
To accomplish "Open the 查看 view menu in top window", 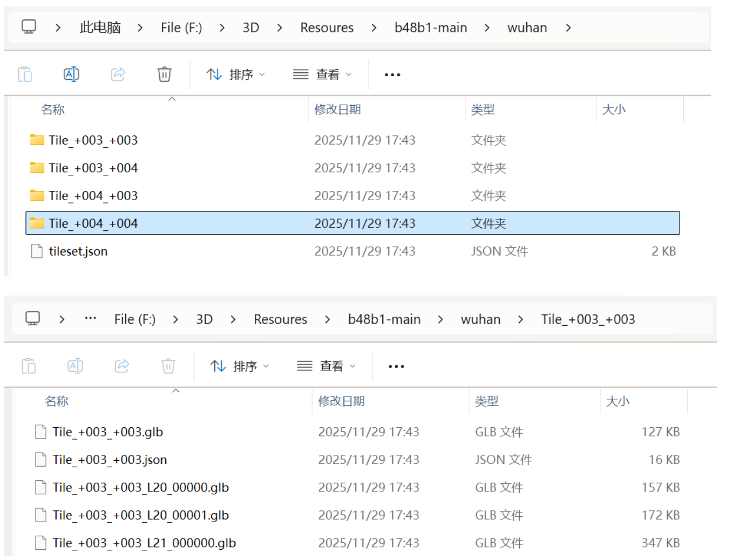I will click(x=322, y=74).
